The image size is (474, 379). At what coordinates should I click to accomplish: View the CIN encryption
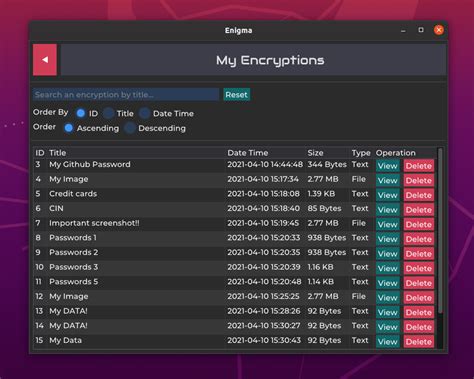[388, 210]
